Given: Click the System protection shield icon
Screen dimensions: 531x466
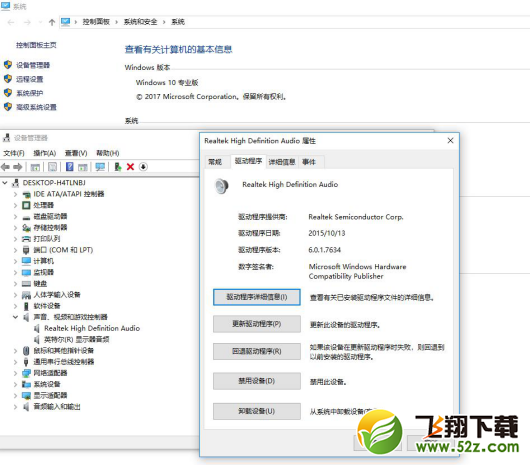Looking at the screenshot, I should tap(8, 93).
